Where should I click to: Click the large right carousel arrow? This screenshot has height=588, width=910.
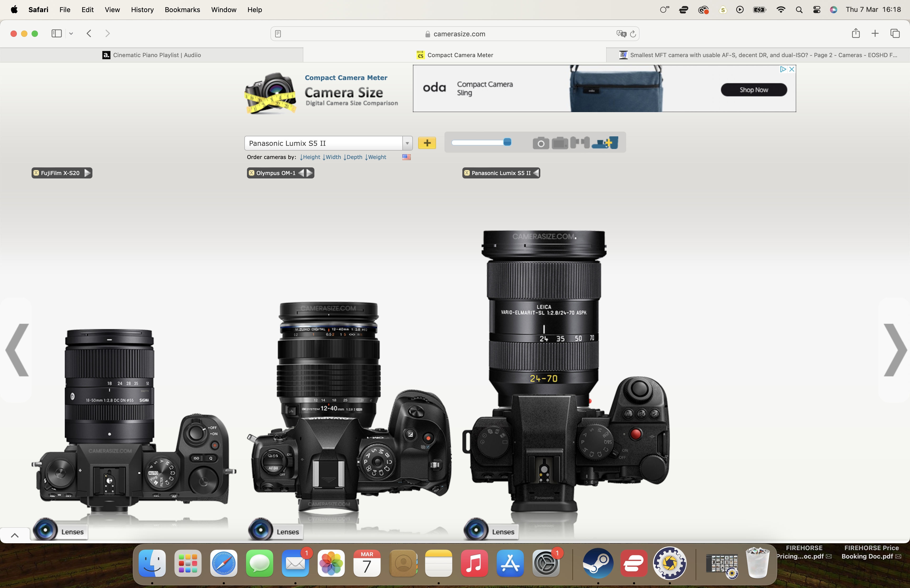click(x=895, y=350)
